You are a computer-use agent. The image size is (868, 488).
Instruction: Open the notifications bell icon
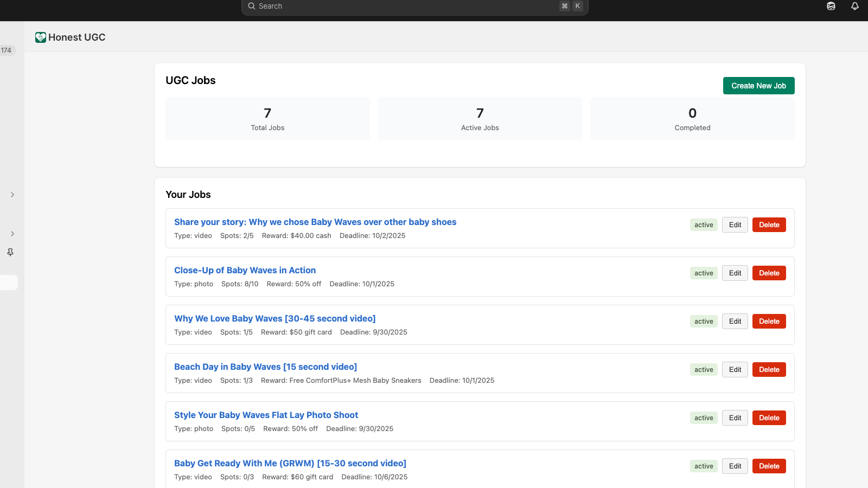pyautogui.click(x=854, y=6)
